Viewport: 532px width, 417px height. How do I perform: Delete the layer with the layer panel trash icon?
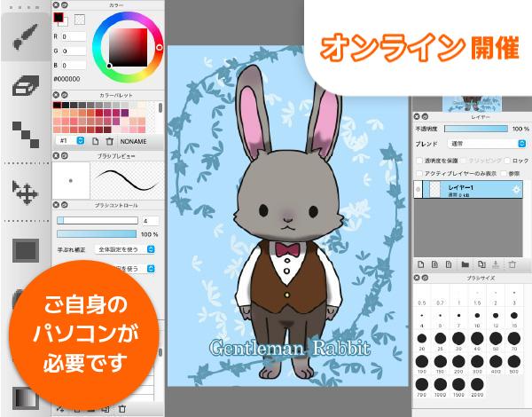coord(512,264)
